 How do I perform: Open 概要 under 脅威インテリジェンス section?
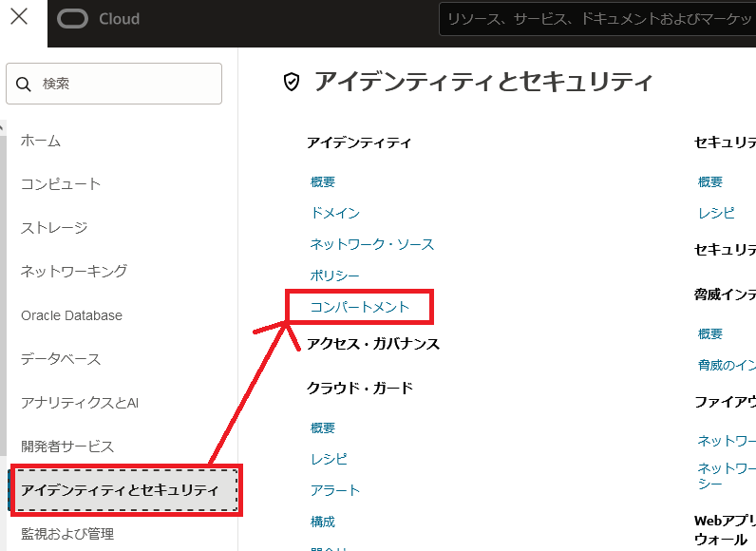tap(710, 333)
